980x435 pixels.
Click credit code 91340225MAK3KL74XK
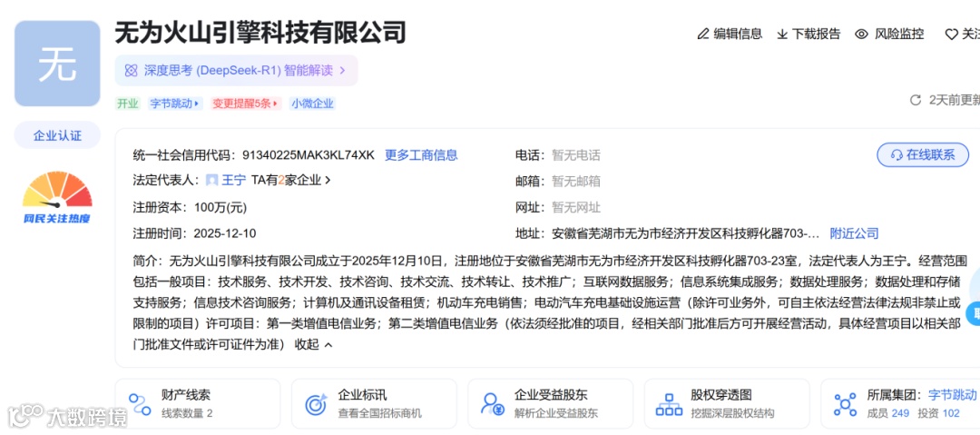tap(309, 155)
